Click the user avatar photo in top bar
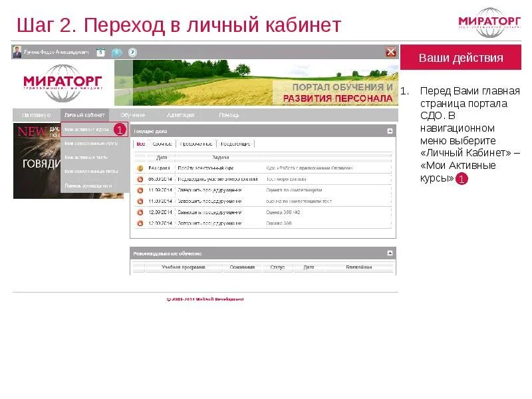Screen dimensions: 532x399 click(17, 52)
